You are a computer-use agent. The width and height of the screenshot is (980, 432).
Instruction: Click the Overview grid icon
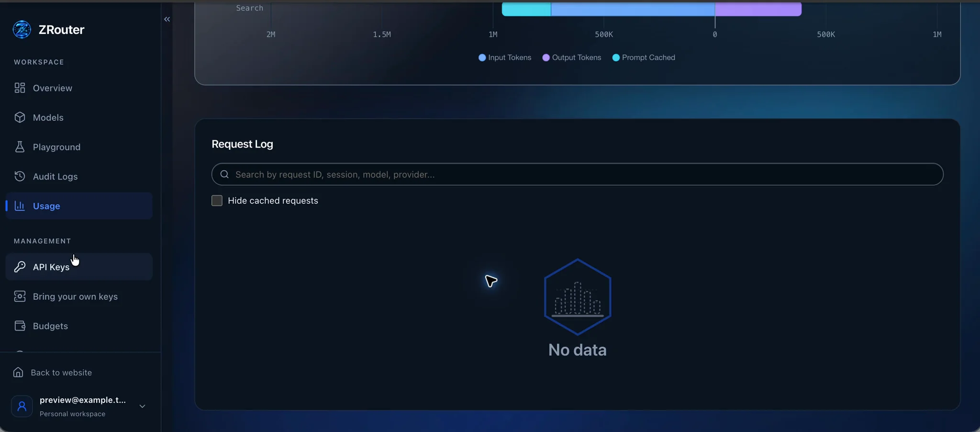click(x=20, y=88)
